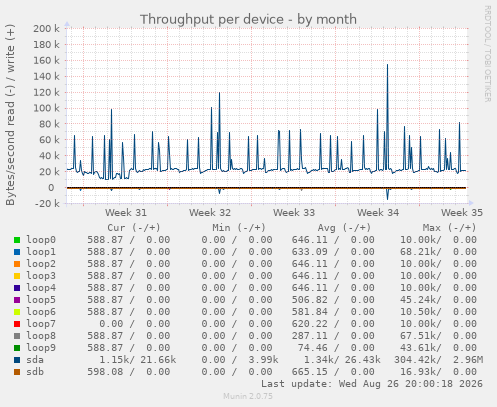Select the loop7 device label
Screen dimensions: 497x407
point(41,324)
